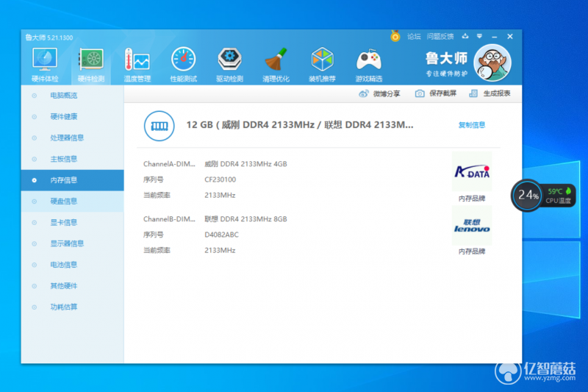Click the 24% CPU usage floating widget
This screenshot has width=588, height=392.
(528, 195)
